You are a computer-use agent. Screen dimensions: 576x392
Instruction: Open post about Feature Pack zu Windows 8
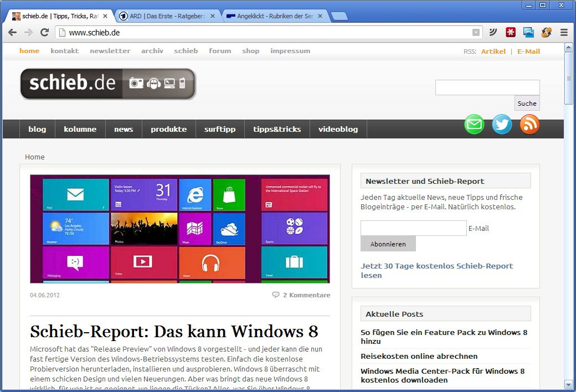pyautogui.click(x=444, y=337)
